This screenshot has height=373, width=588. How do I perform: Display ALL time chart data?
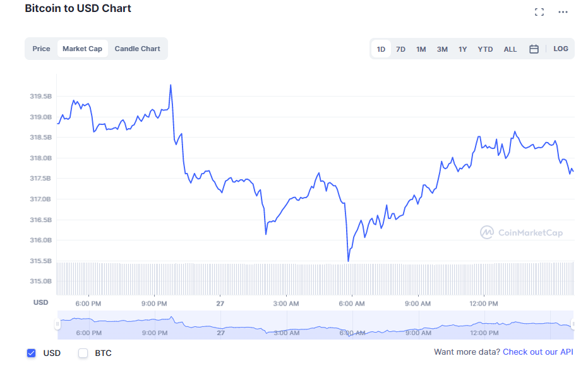tap(510, 49)
